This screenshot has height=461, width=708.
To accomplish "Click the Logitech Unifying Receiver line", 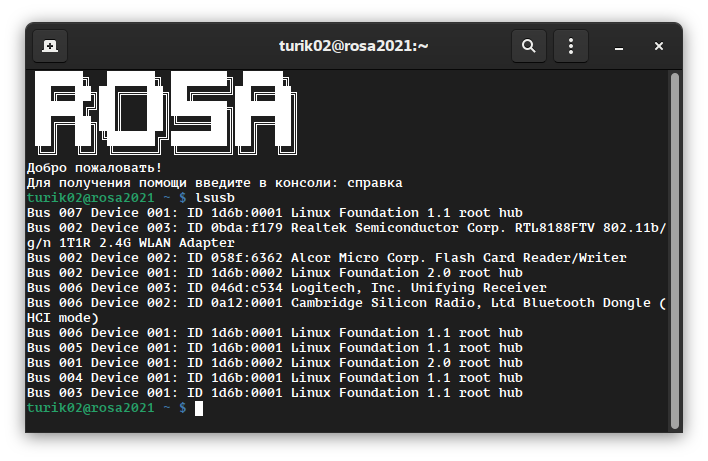I will click(x=287, y=288).
